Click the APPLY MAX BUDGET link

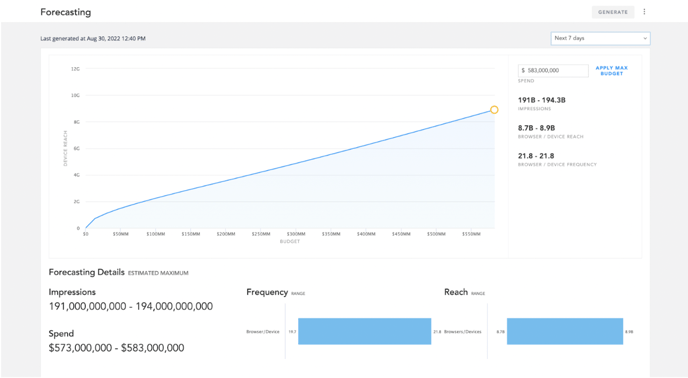click(612, 71)
